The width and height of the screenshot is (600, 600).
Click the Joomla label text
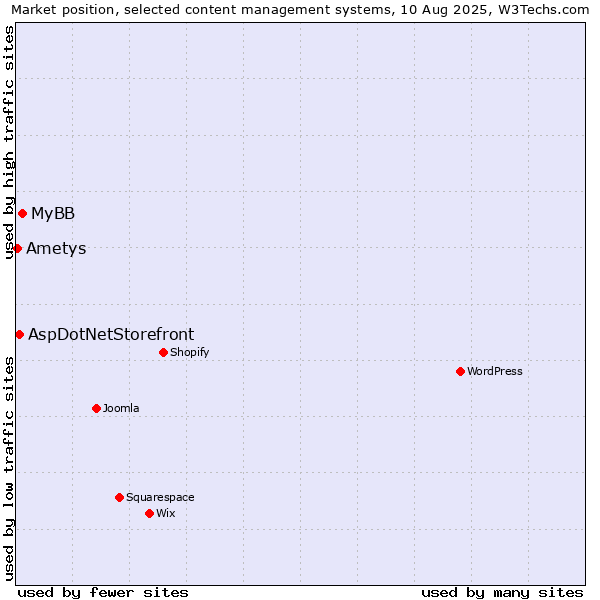(x=121, y=408)
